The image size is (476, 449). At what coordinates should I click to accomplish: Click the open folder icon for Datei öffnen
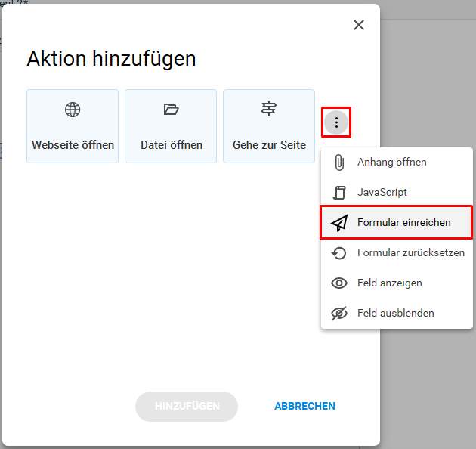click(x=172, y=110)
